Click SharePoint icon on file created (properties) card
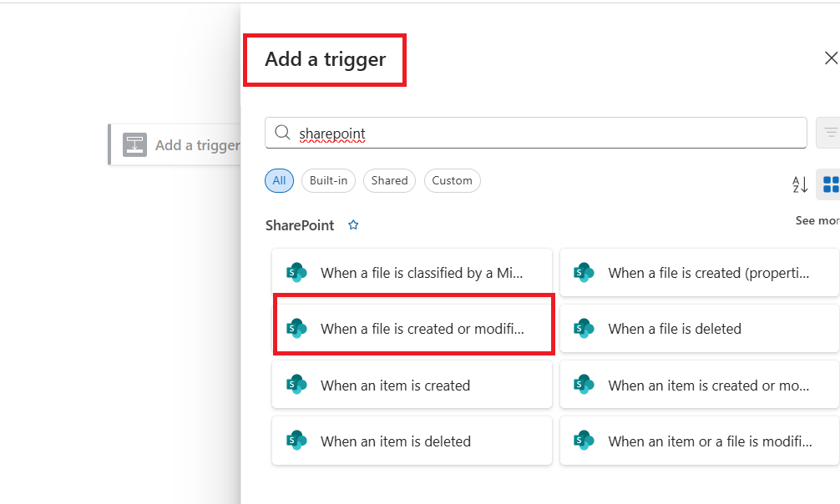The width and height of the screenshot is (840, 504). [584, 273]
